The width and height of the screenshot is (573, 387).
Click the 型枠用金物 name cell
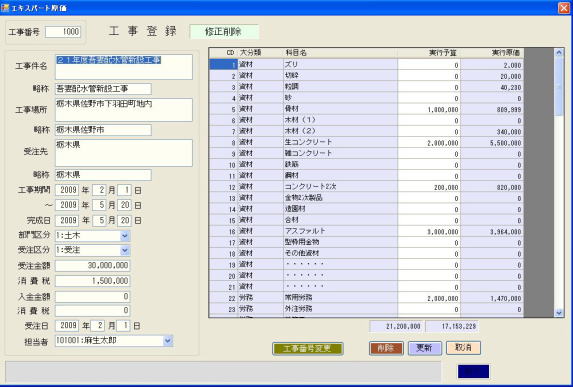pos(340,243)
